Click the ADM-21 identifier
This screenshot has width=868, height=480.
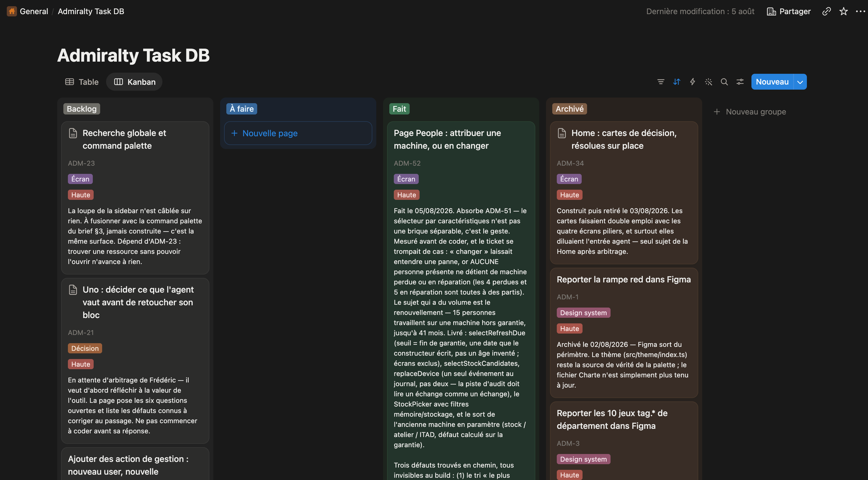(x=81, y=332)
